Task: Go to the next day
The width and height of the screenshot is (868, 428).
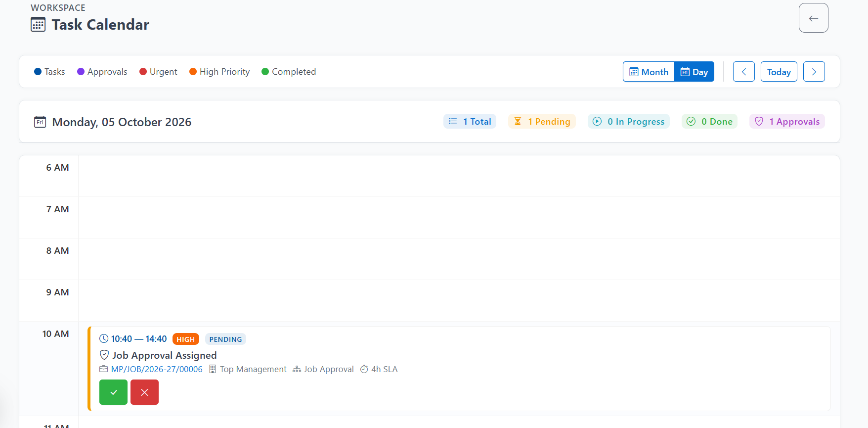Action: 814,72
